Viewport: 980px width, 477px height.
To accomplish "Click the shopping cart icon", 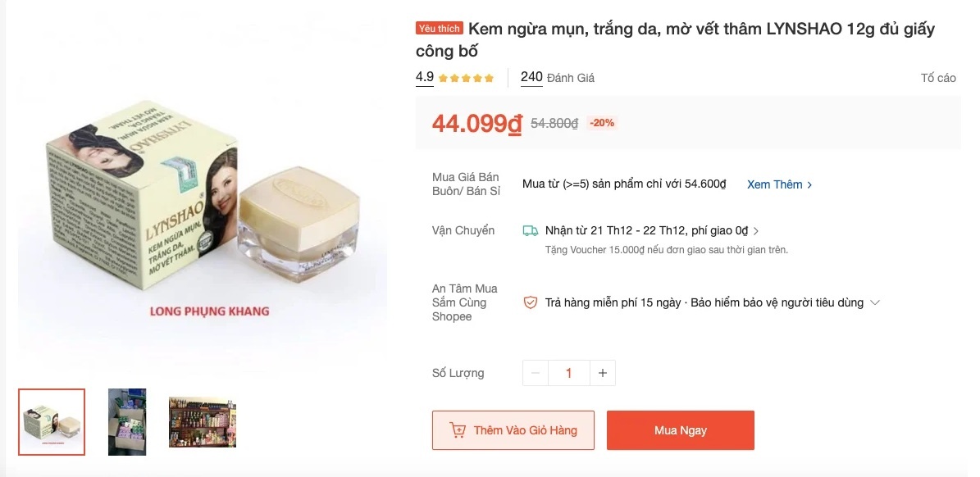I will (458, 430).
